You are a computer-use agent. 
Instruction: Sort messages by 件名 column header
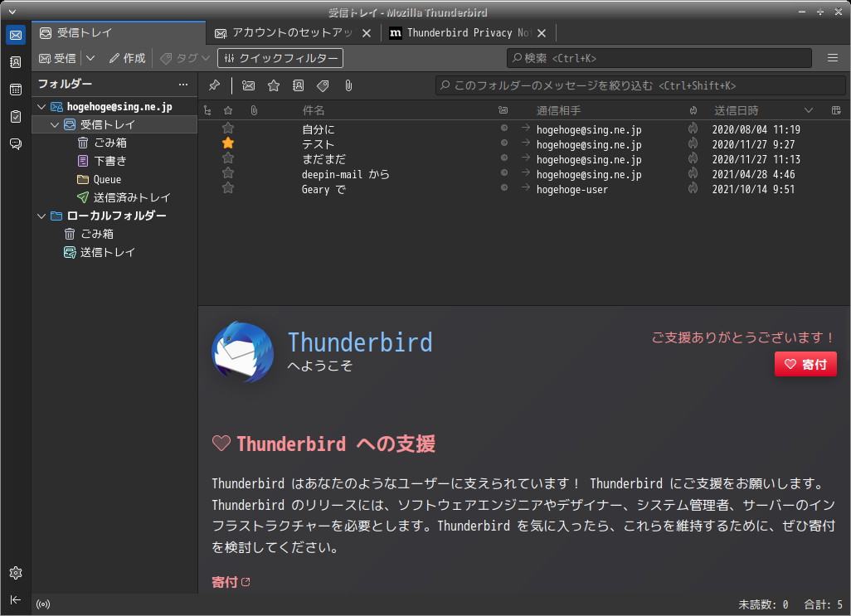[314, 110]
